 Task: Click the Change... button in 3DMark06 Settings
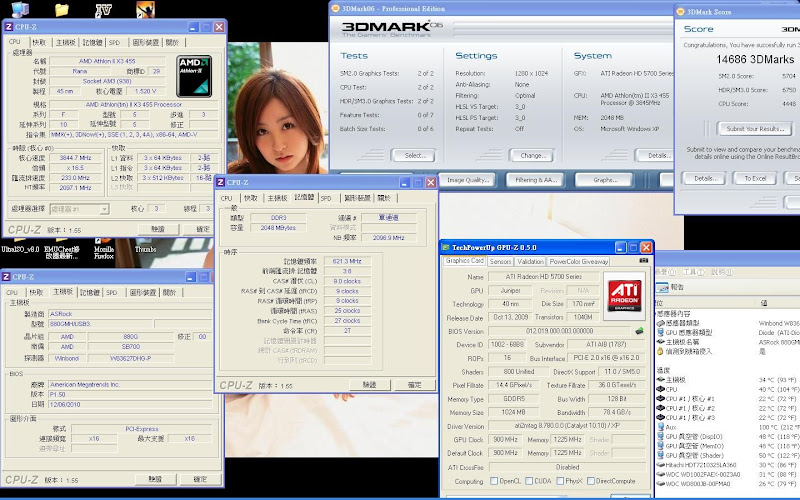coord(530,155)
